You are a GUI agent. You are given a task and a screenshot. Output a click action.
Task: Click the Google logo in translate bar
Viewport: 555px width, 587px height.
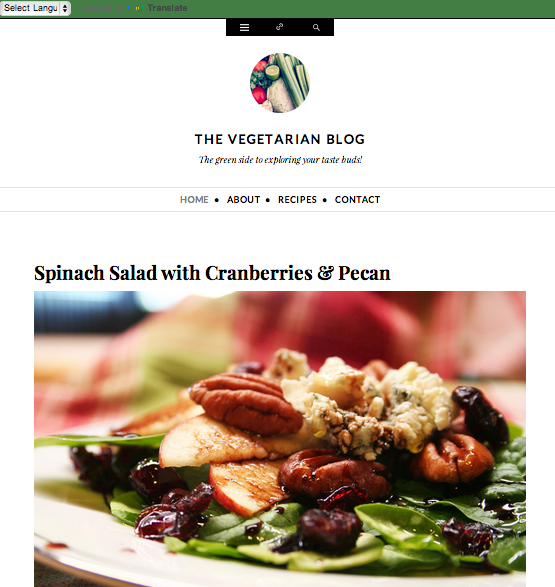pyautogui.click(x=137, y=8)
